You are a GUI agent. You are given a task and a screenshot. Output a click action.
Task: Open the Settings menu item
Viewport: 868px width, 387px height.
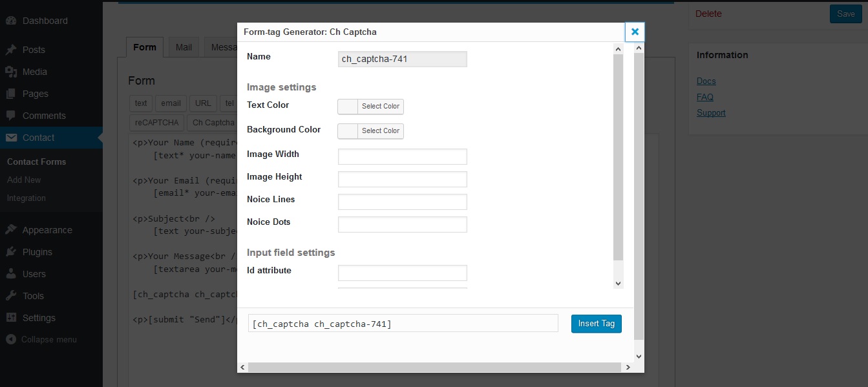pos(39,318)
